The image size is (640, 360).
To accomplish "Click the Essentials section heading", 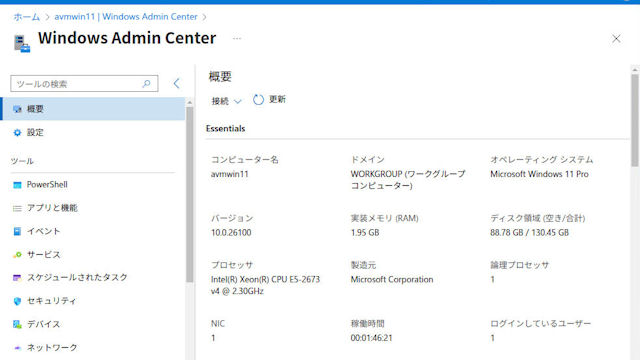I will pos(225,129).
